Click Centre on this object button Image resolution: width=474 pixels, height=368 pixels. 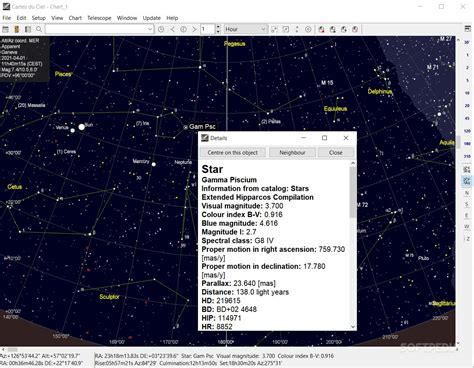tap(233, 153)
